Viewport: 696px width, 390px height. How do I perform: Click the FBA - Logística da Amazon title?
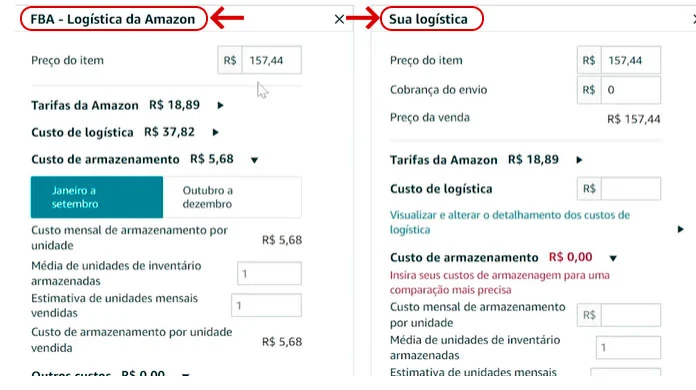(113, 19)
